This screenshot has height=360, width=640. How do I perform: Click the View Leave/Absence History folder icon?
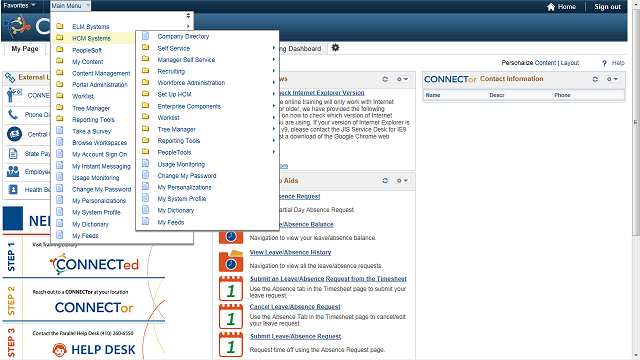pyautogui.click(x=231, y=261)
